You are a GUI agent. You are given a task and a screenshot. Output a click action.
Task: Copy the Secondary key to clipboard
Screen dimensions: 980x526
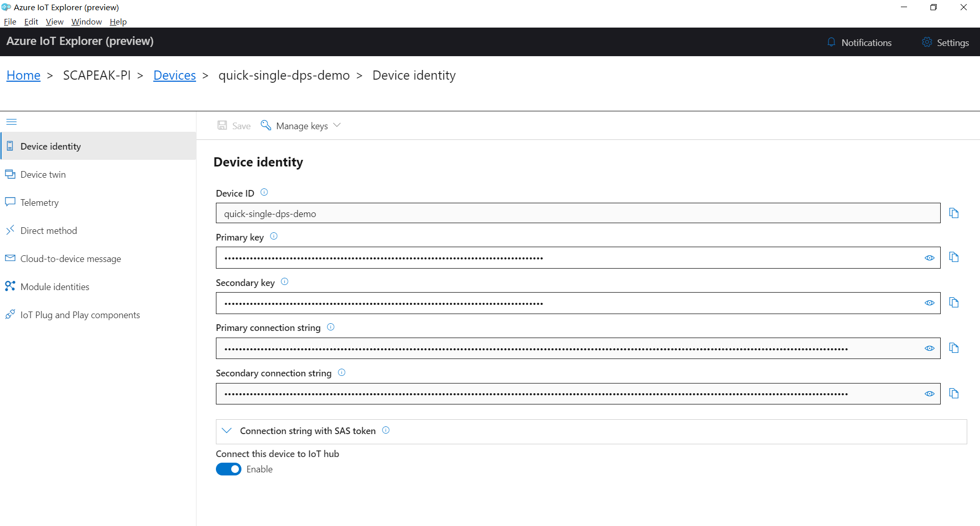pos(953,302)
